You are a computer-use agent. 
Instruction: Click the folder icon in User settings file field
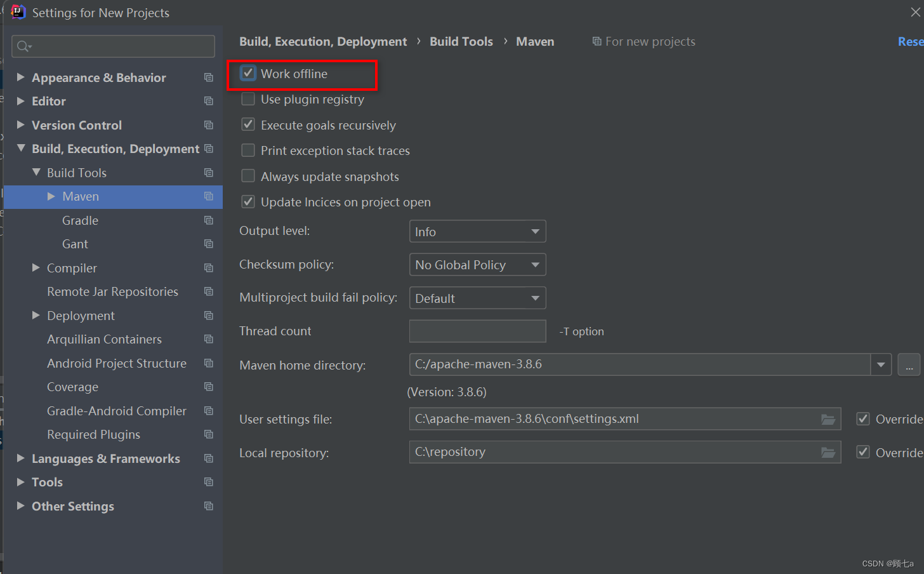tap(828, 419)
